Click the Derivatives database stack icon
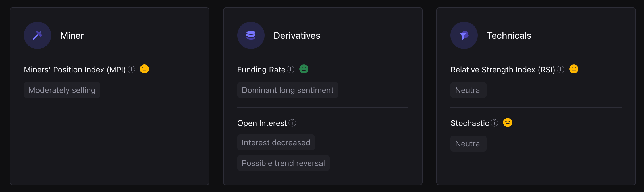Image resolution: width=644 pixels, height=192 pixels. [x=251, y=35]
